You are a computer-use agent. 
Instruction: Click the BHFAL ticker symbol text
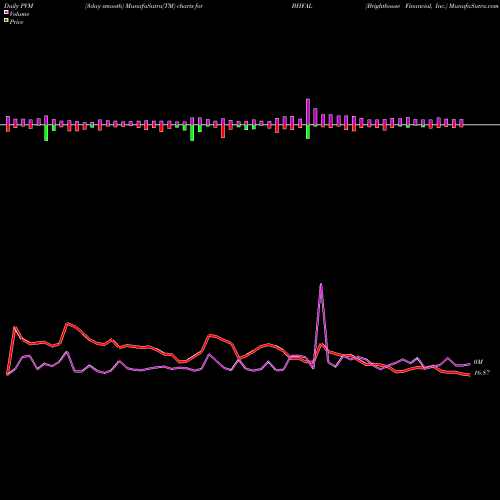point(302,6)
